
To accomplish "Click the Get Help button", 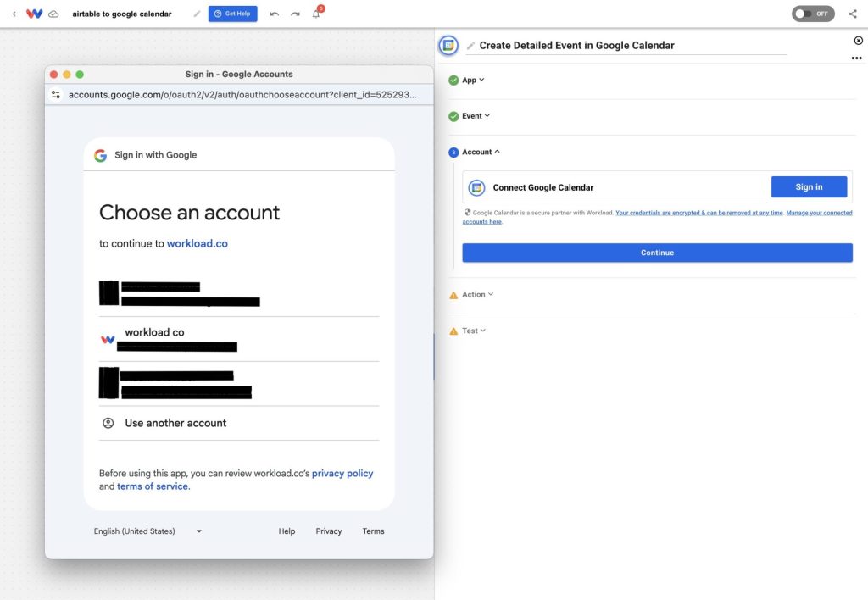I will pyautogui.click(x=232, y=14).
